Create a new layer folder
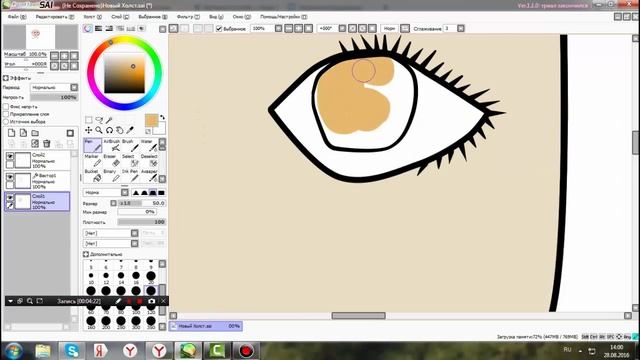Image resolution: width=640 pixels, height=360 pixels. [35, 133]
